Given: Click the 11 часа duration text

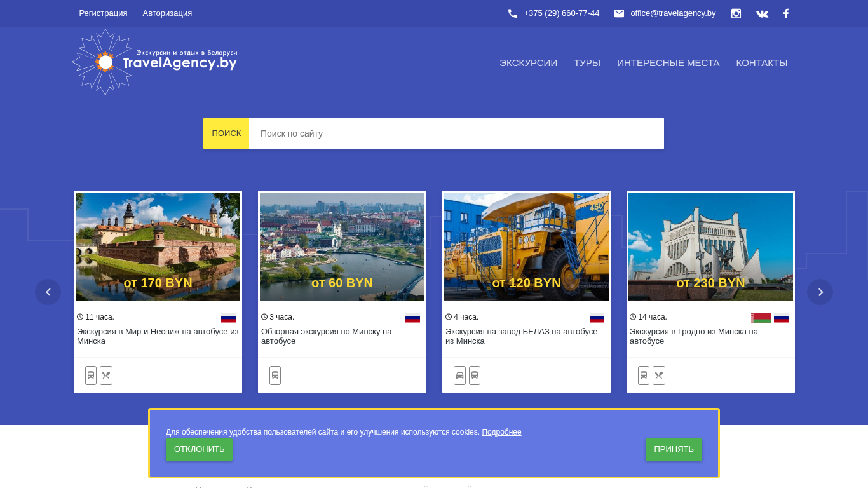Looking at the screenshot, I should (x=100, y=317).
